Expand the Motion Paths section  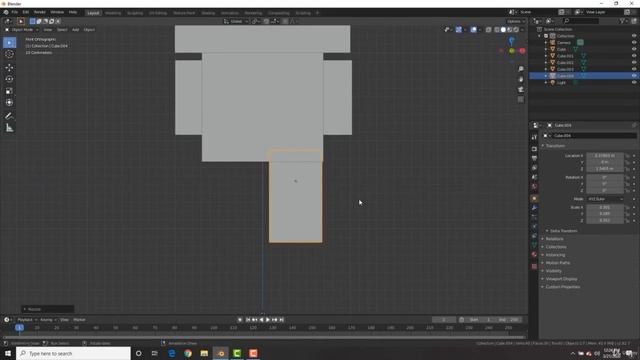click(558, 263)
